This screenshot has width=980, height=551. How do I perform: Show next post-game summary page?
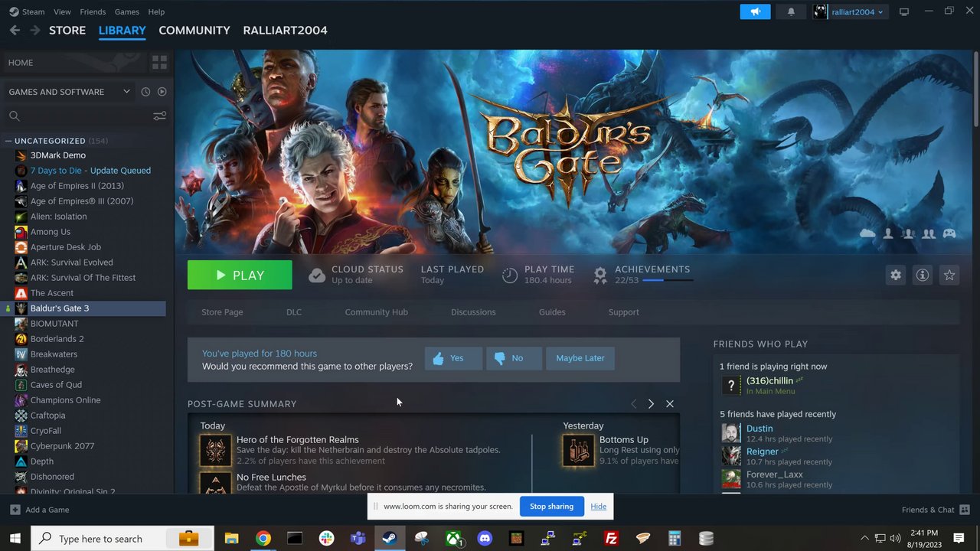[651, 404]
